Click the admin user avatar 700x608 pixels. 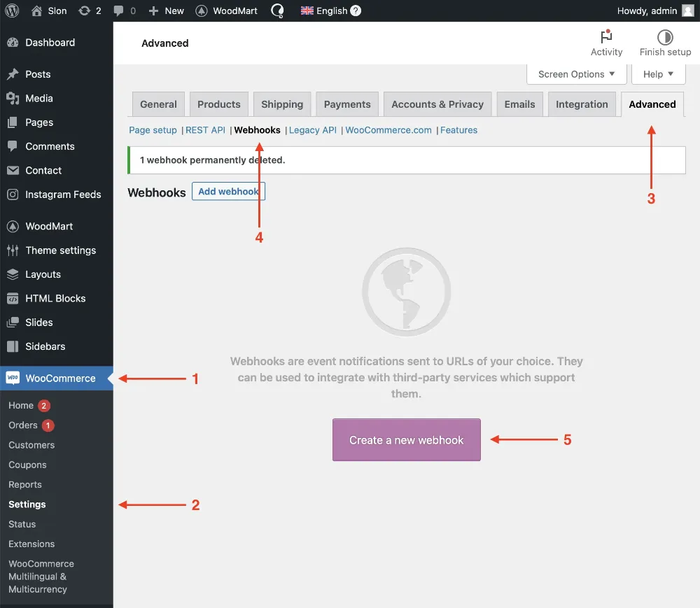tap(688, 10)
